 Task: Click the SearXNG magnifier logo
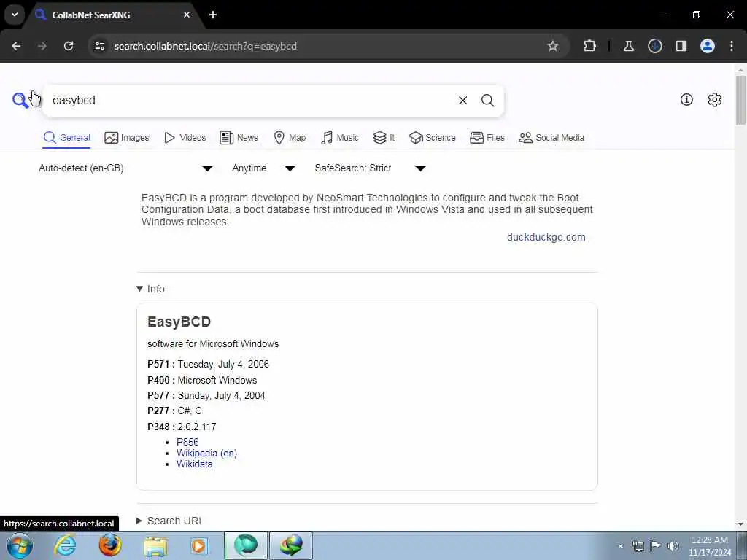20,100
